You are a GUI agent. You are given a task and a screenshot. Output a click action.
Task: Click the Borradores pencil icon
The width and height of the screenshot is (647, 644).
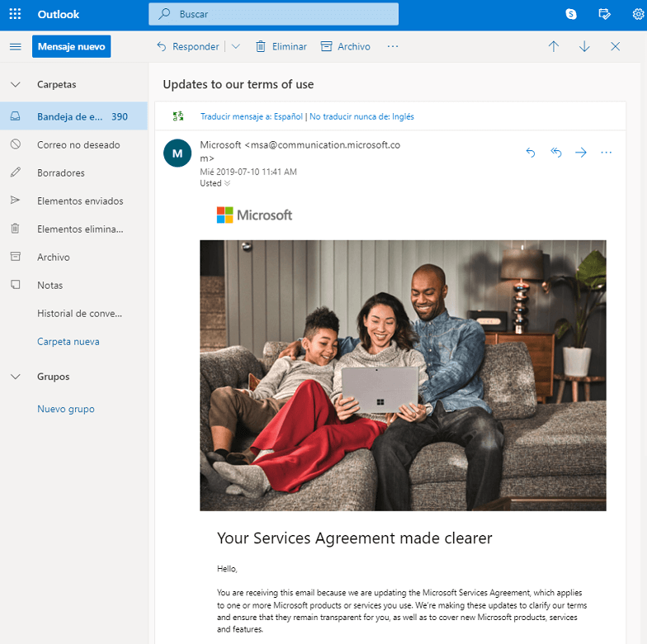click(15, 172)
